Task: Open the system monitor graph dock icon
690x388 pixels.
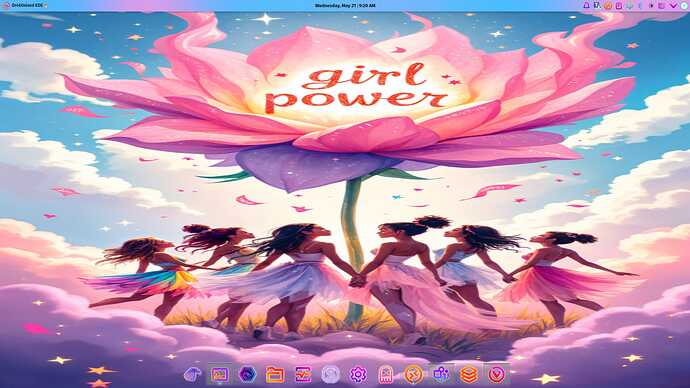Action: point(303,375)
